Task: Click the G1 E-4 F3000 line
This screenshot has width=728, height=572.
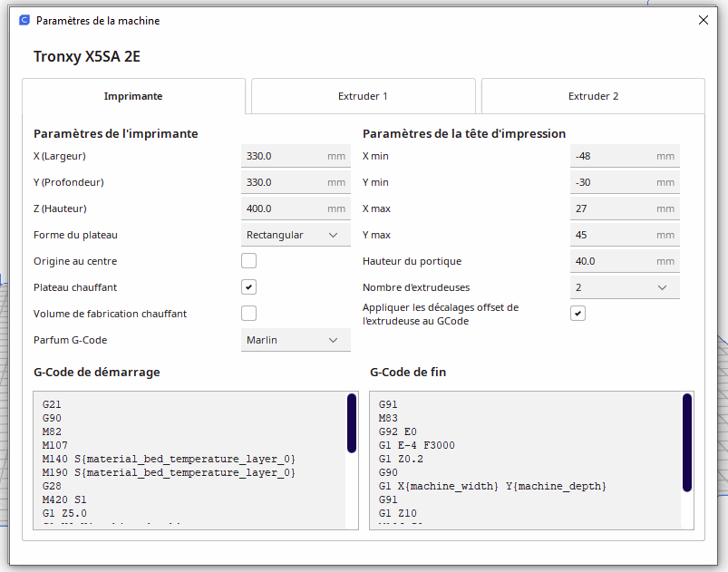Action: (417, 445)
